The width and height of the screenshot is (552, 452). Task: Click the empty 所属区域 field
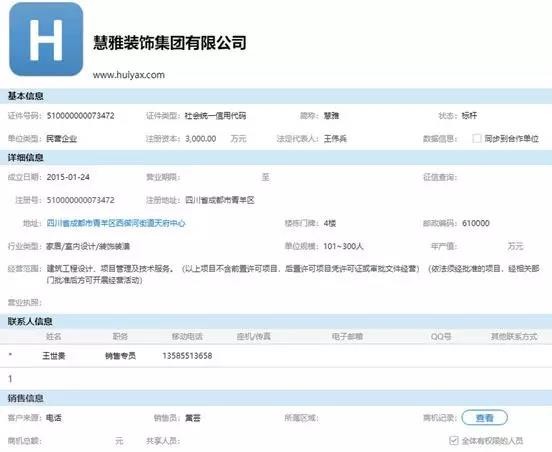point(359,418)
